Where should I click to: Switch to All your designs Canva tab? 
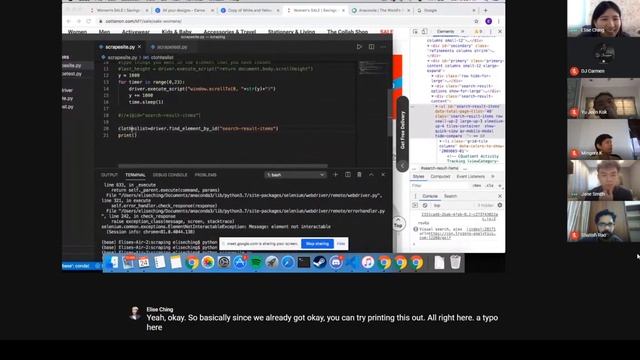184,10
